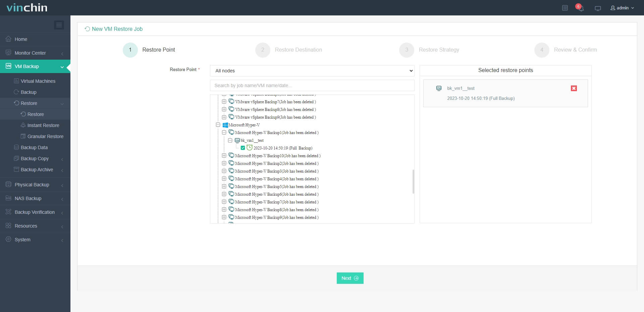This screenshot has width=644, height=312.
Task: Open the Home section in sidebar
Action: 20,39
